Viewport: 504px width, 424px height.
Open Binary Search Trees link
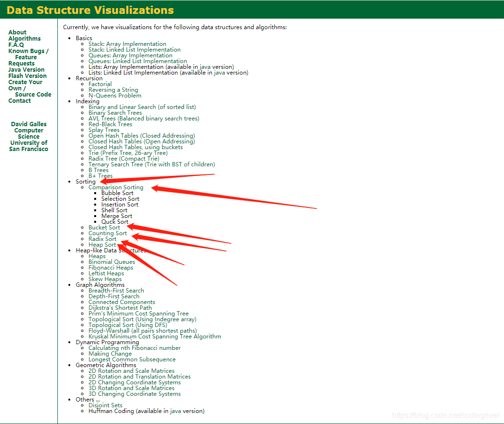point(115,113)
